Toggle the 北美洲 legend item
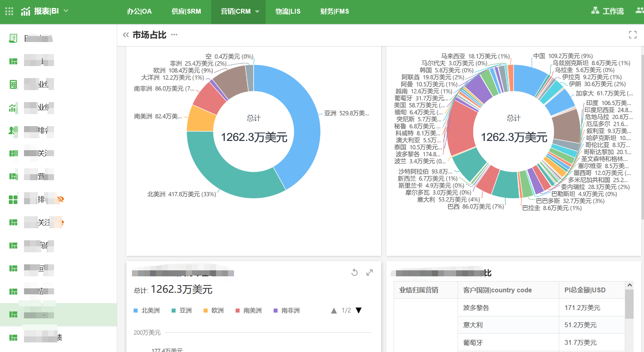The width and height of the screenshot is (644, 352). coord(146,310)
